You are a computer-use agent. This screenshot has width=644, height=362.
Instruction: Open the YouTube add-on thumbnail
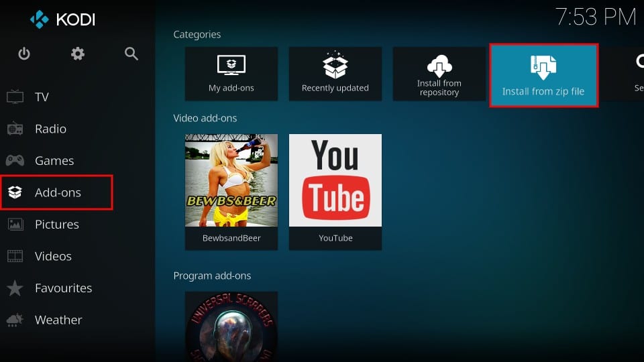tap(335, 180)
